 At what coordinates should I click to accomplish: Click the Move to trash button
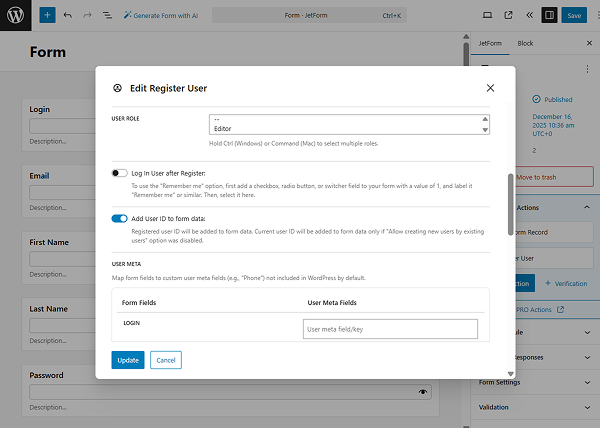(x=554, y=177)
